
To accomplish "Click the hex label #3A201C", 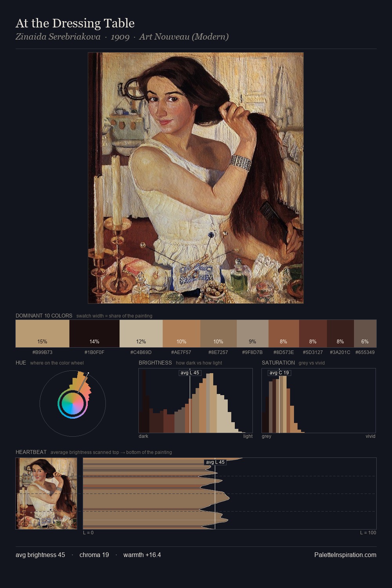I will point(340,352).
